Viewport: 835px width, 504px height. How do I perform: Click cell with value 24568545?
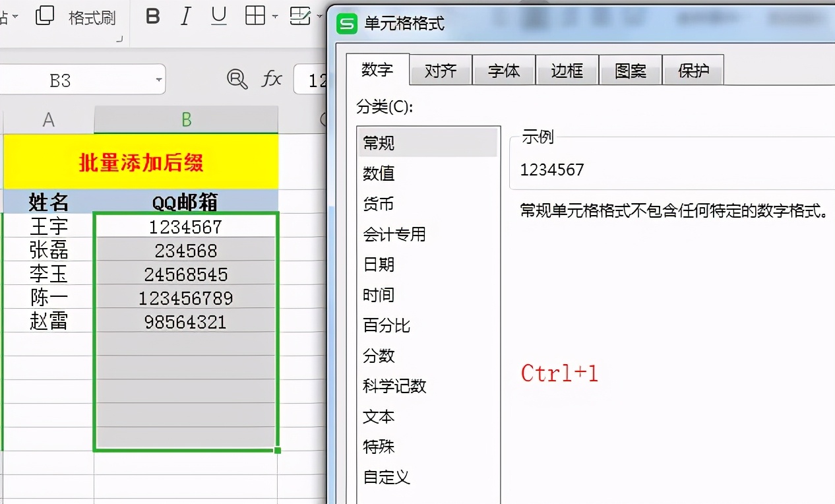(x=186, y=273)
